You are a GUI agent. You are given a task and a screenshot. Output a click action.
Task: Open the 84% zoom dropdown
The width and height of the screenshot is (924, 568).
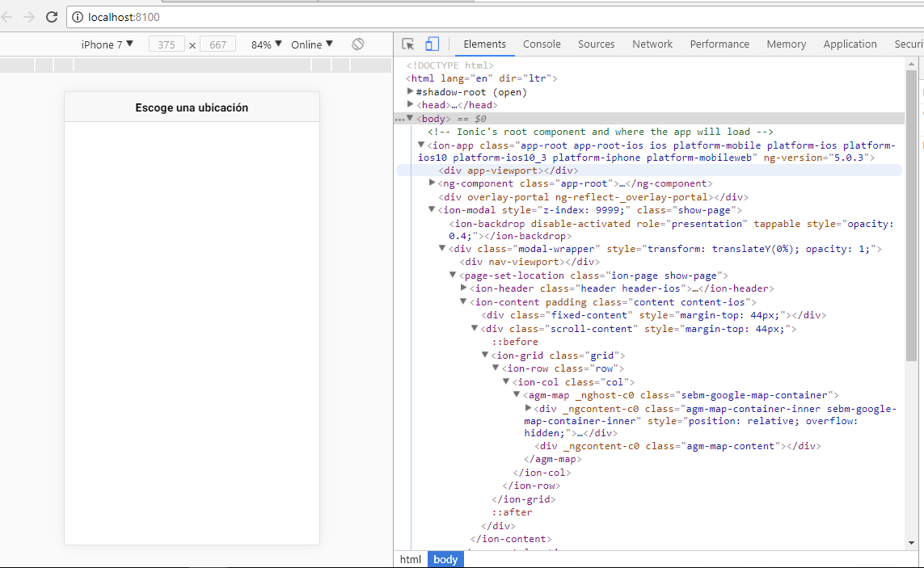point(266,44)
